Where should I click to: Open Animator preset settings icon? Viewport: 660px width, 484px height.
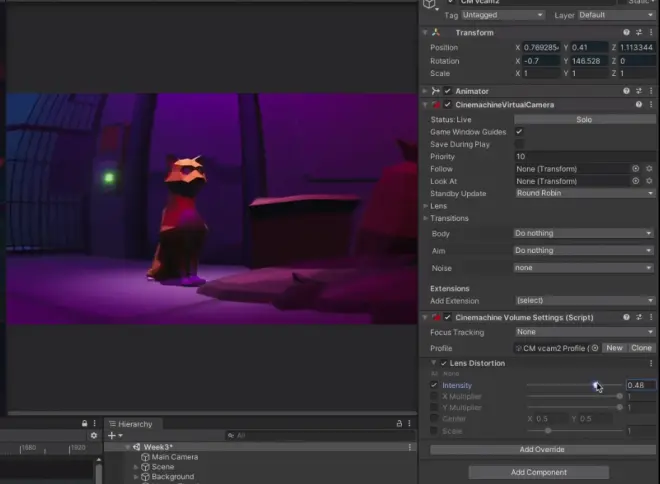[x=639, y=91]
